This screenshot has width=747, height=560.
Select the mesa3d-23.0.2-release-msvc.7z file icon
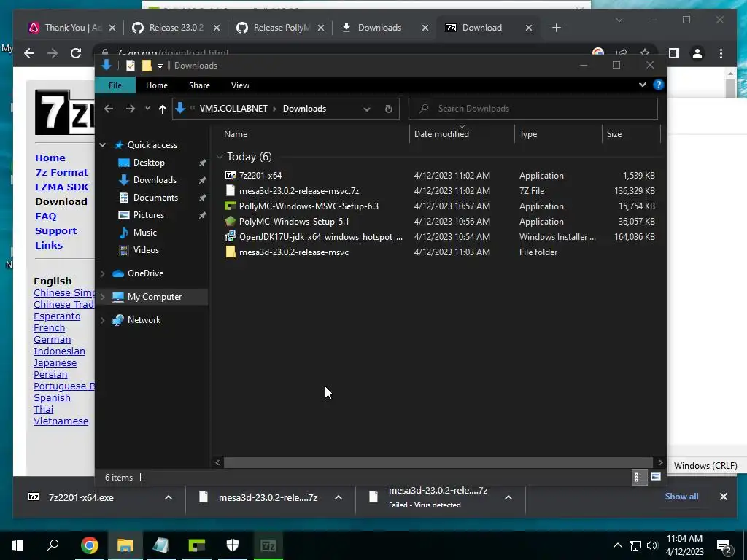coord(231,190)
